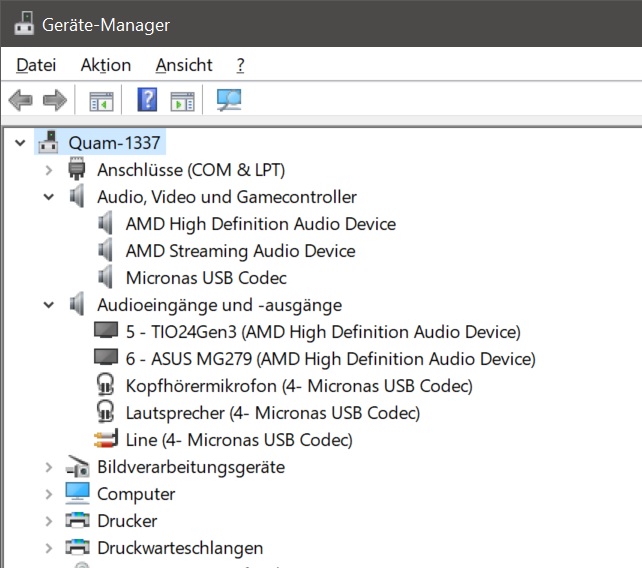Click the Geräte-Manager window title text

click(x=106, y=25)
